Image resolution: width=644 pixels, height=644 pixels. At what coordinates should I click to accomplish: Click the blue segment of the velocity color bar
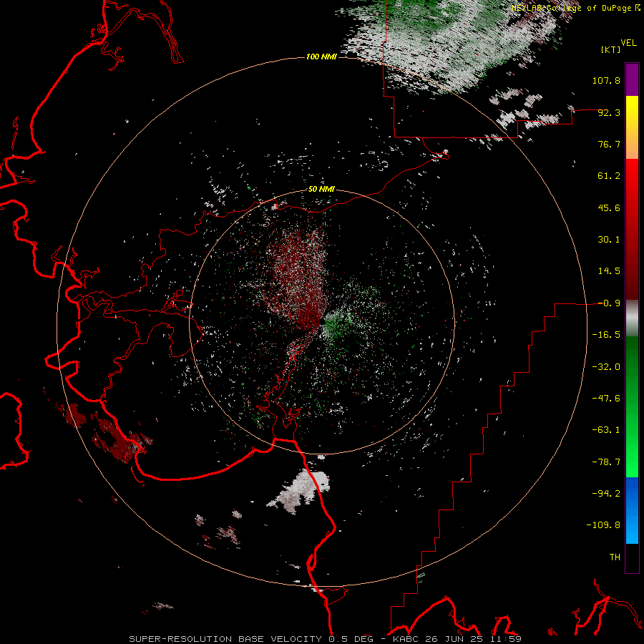(632, 510)
